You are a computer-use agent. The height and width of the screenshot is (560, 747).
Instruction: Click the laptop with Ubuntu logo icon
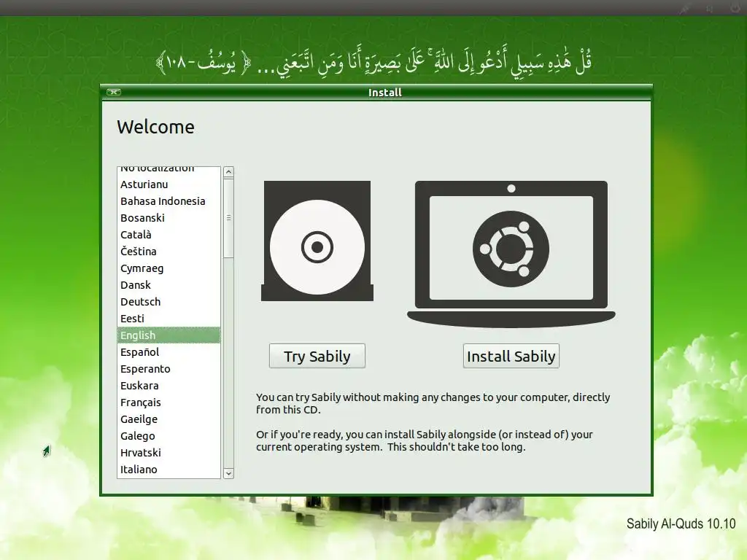[x=511, y=254]
